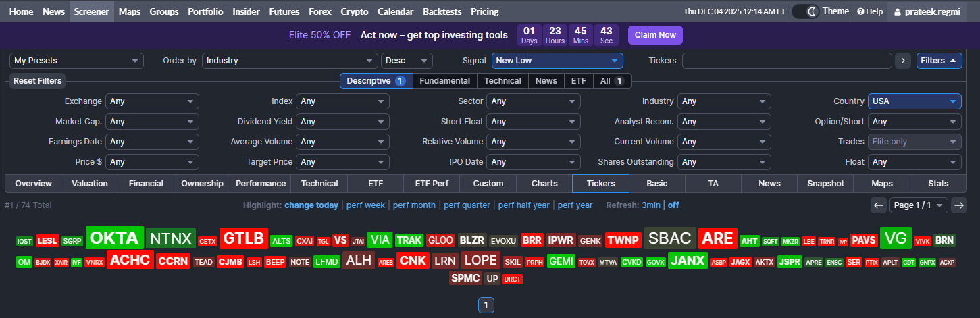Viewport: 980px width, 318px height.
Task: Open the Insider menu item
Action: (246, 11)
